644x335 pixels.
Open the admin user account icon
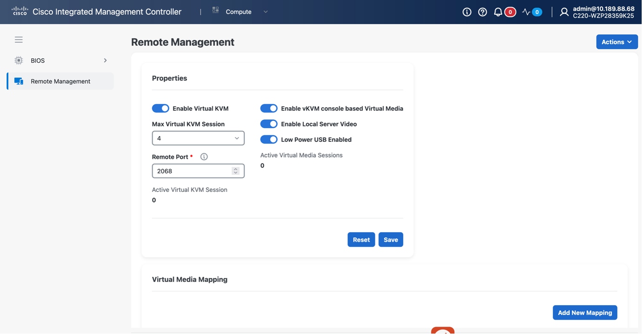coord(564,12)
